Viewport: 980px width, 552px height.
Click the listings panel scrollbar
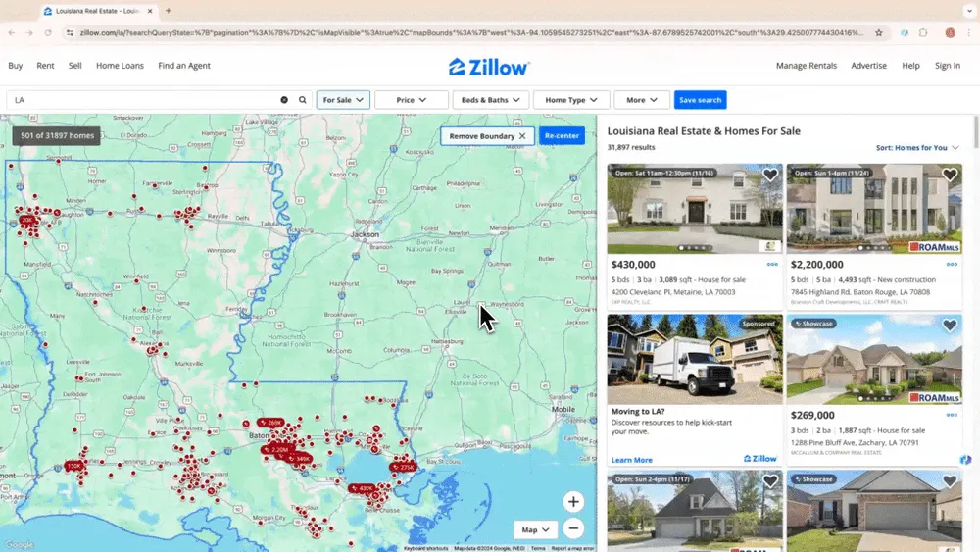976,131
